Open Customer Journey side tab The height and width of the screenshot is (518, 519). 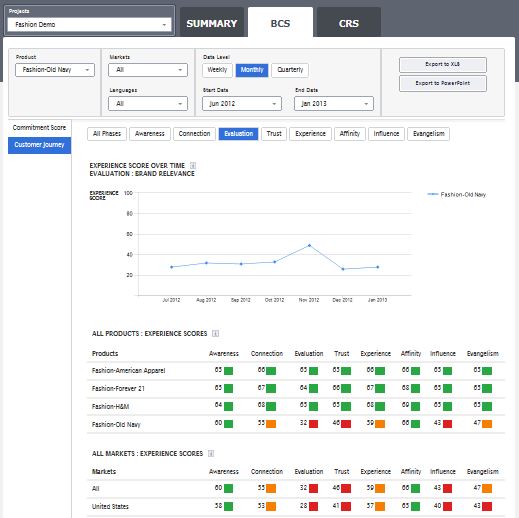pos(39,145)
